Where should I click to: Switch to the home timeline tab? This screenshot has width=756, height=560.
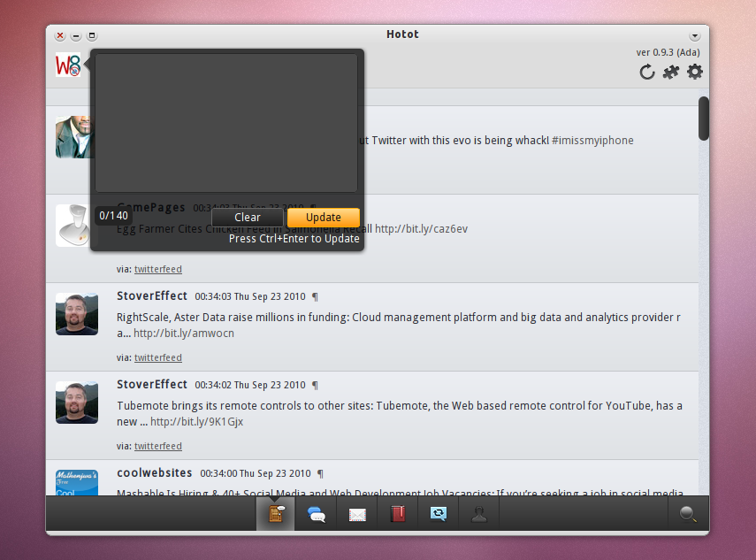(x=275, y=514)
